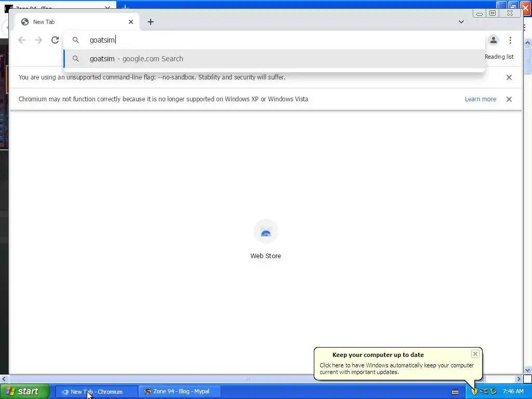The width and height of the screenshot is (532, 399).
Task: Click the 7:46 AM system clock
Action: click(513, 391)
